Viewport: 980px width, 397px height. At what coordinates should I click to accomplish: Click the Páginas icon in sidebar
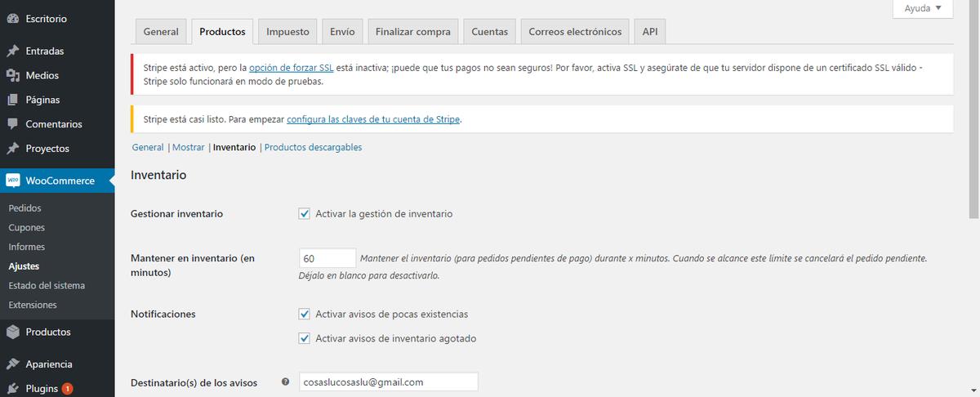click(x=12, y=100)
